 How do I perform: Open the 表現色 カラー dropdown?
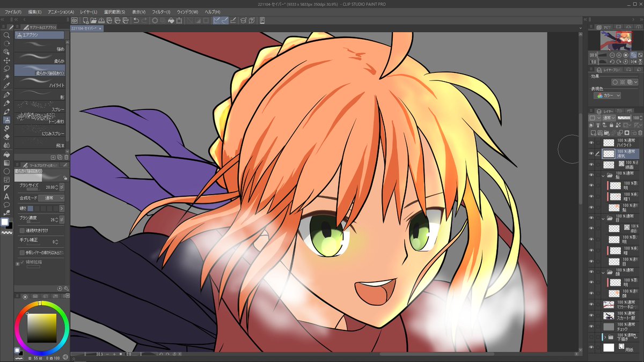pyautogui.click(x=608, y=95)
